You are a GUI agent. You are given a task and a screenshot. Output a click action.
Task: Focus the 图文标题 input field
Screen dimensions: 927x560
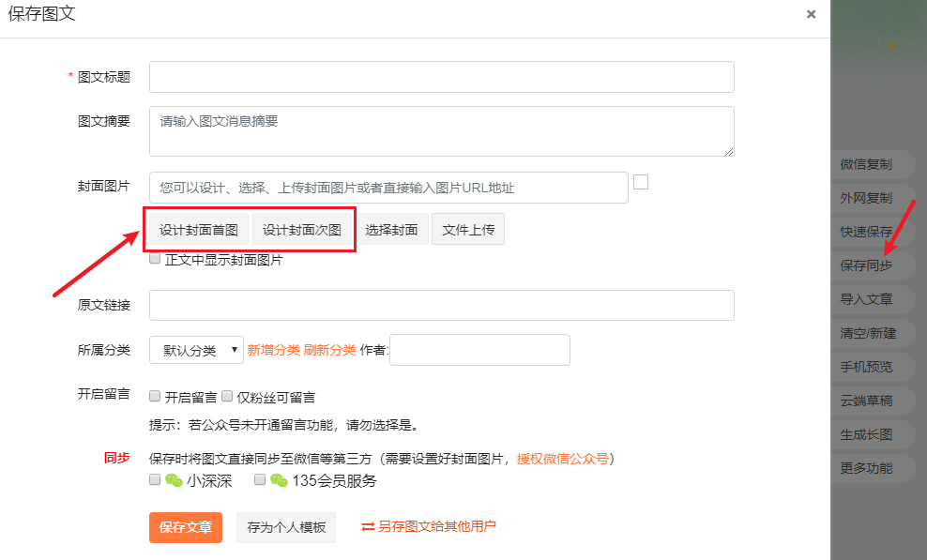(442, 77)
